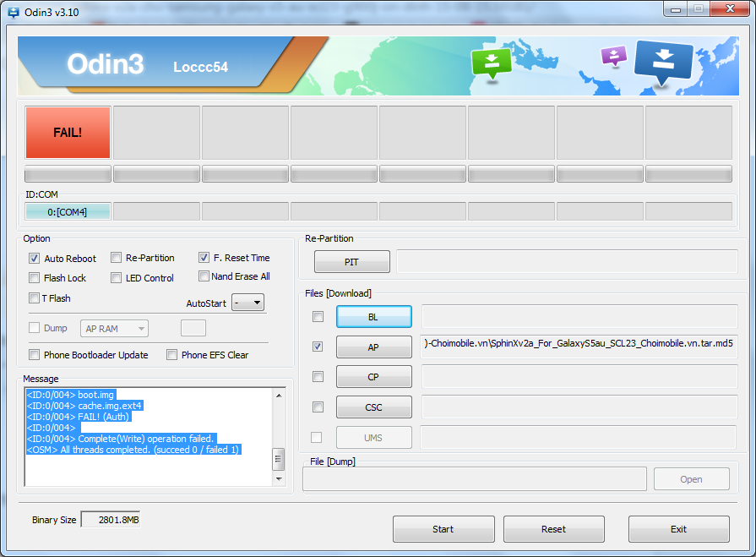Tick the CSC file checkbox

click(318, 407)
